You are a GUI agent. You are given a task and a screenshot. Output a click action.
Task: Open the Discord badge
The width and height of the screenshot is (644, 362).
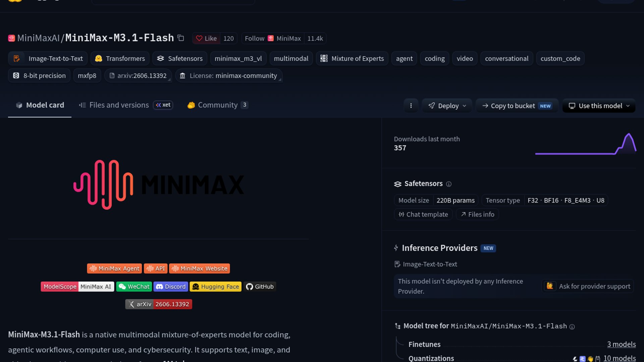171,287
